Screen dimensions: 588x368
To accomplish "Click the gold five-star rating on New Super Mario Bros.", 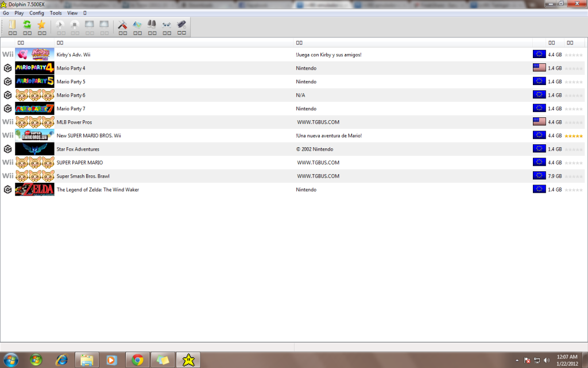I will pyautogui.click(x=574, y=136).
